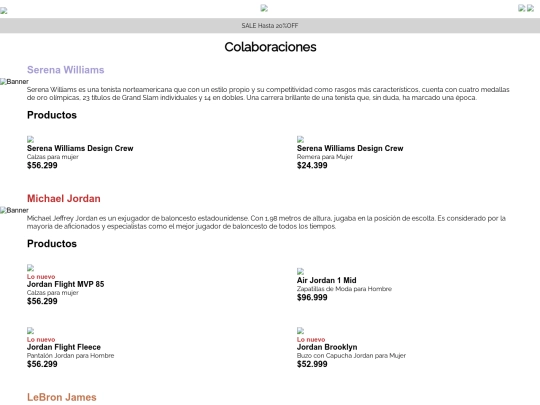This screenshot has width=540, height=405.
Task: Click Buzo con Capucha Jordan para Mujer text
Action: 351,356
